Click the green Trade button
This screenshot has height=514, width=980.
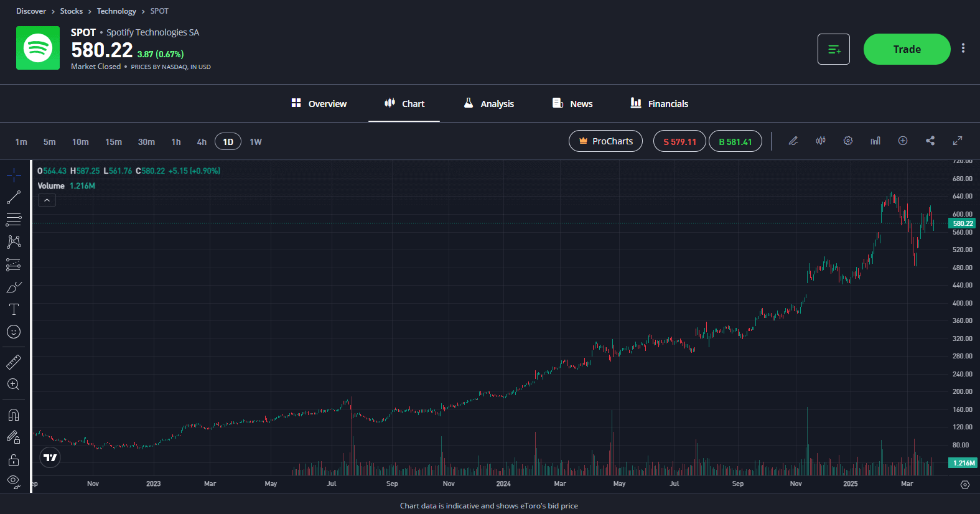(907, 49)
